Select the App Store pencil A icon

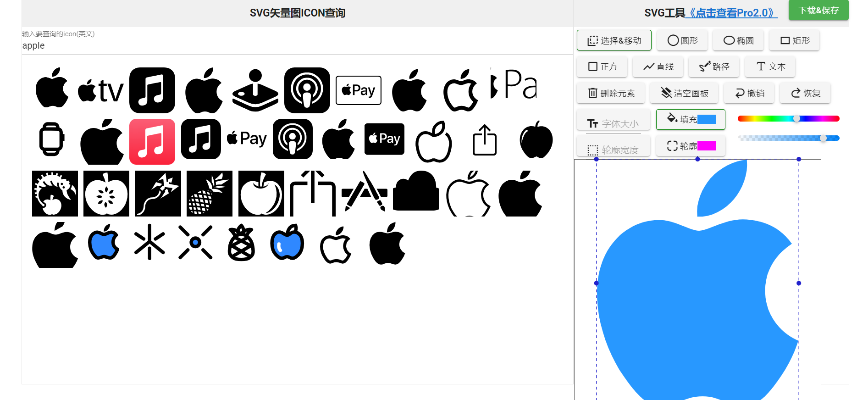coord(365,192)
